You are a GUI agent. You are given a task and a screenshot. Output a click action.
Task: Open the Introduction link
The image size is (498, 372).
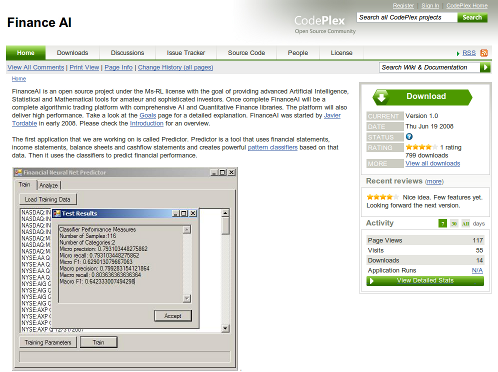(x=146, y=124)
